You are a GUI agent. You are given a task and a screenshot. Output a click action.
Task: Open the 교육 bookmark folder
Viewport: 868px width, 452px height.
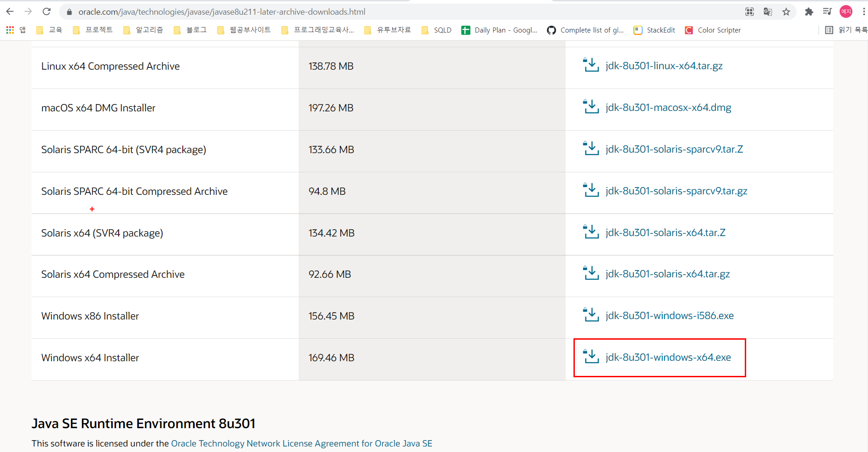[x=49, y=30]
